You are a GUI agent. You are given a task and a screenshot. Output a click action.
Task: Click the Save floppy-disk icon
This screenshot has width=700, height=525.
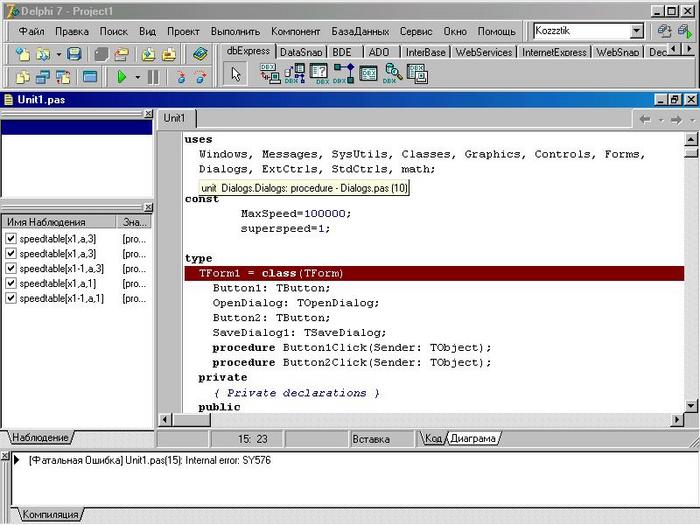tap(74, 54)
